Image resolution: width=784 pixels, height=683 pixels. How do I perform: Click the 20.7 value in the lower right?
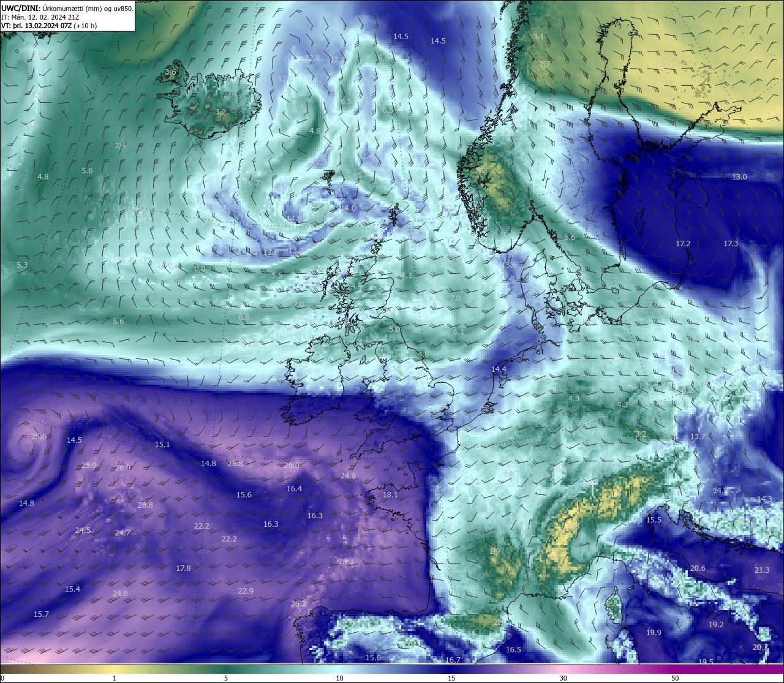point(760,647)
